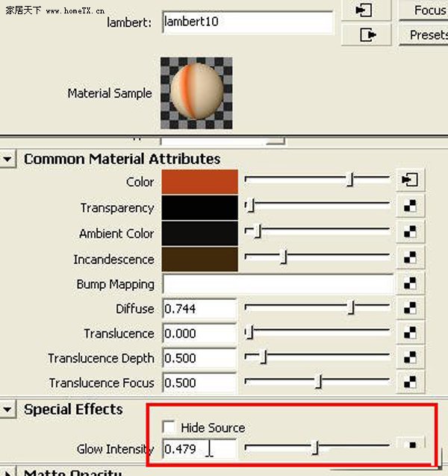Click the Diffuse map checker icon
The image size is (448, 476).
[x=410, y=308]
